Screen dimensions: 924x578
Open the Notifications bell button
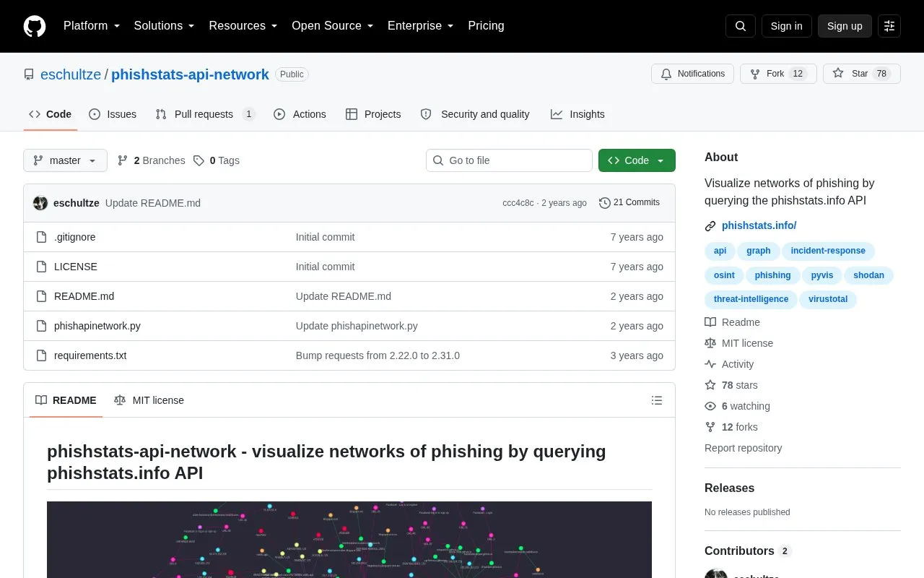693,74
